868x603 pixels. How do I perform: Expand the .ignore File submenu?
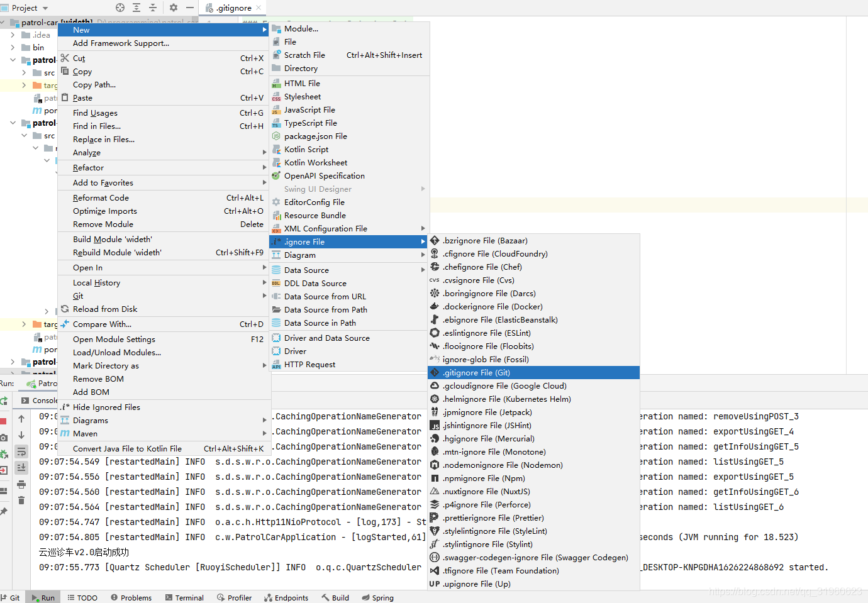pos(349,242)
